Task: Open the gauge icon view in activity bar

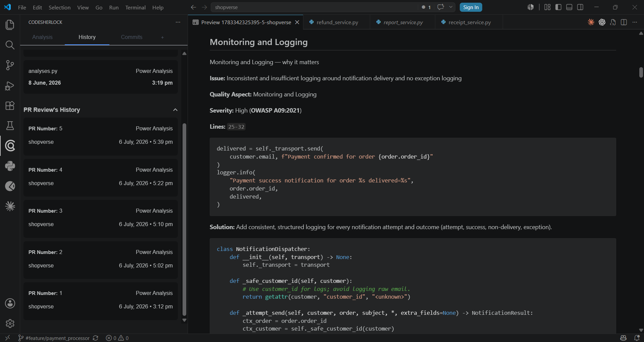Action: (x=10, y=186)
